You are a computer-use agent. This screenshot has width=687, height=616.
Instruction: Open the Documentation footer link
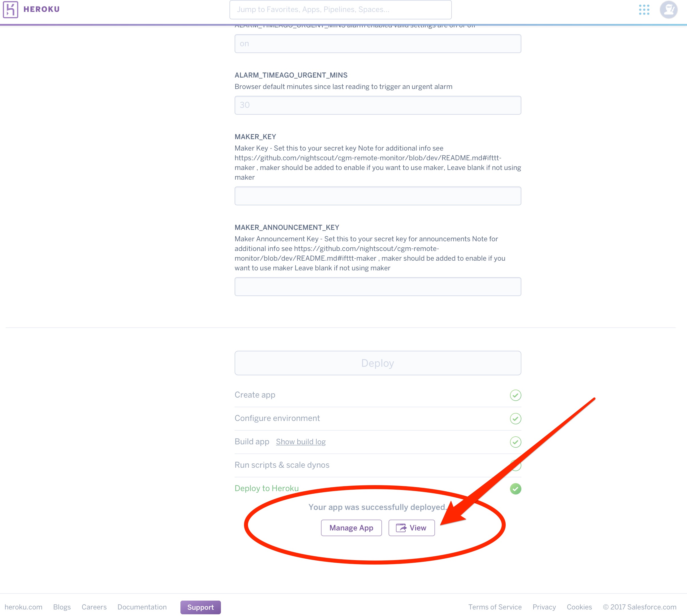click(x=142, y=607)
